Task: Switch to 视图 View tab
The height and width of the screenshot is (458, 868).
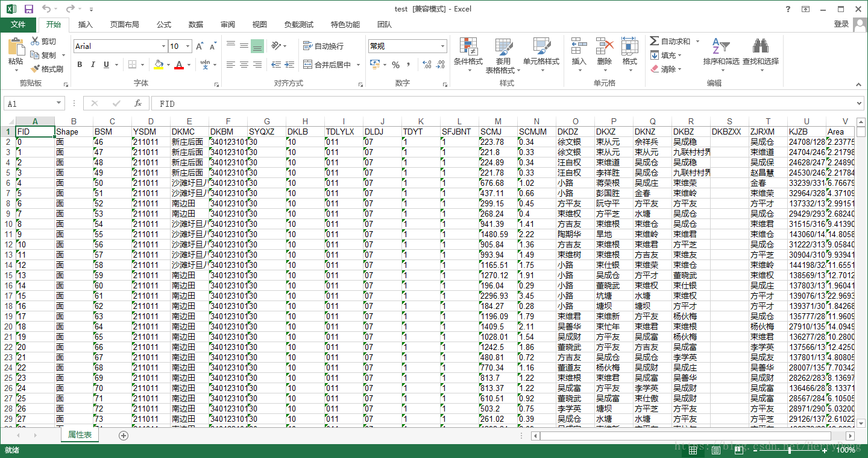Action: tap(260, 25)
